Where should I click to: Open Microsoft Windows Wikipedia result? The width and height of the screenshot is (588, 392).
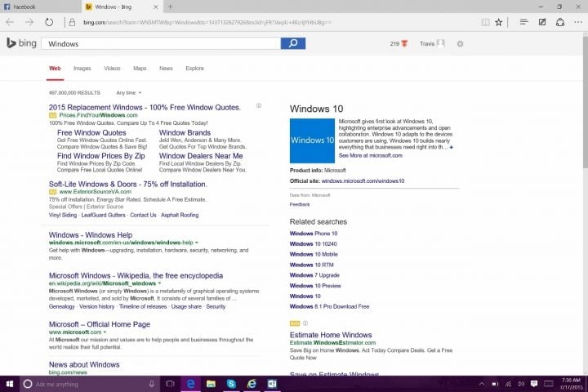click(x=136, y=276)
